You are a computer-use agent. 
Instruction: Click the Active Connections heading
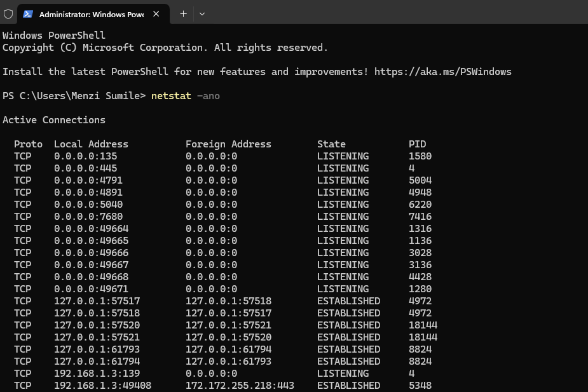pos(54,120)
